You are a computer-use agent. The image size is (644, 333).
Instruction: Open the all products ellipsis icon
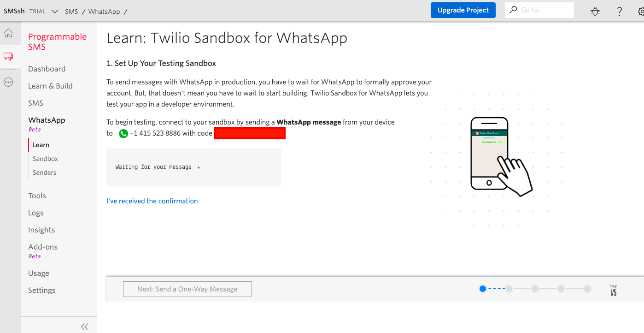tap(8, 83)
